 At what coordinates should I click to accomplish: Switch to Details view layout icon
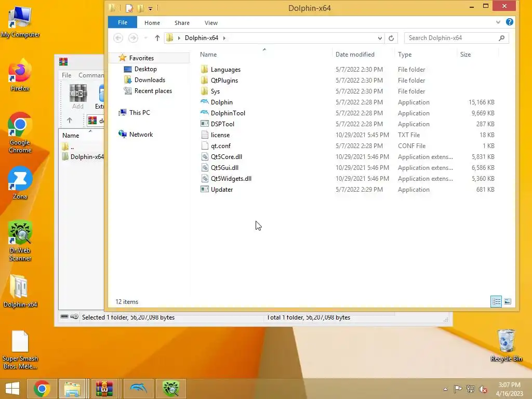click(496, 301)
